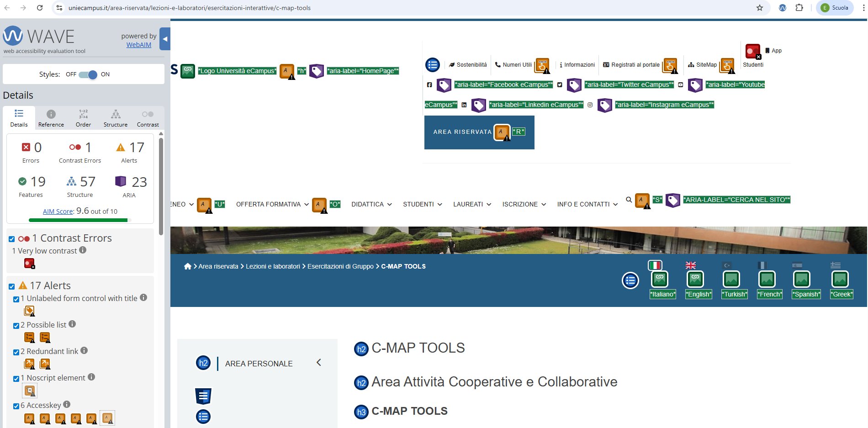The height and width of the screenshot is (428, 868).
Task: Open the WebAIM link
Action: click(139, 45)
